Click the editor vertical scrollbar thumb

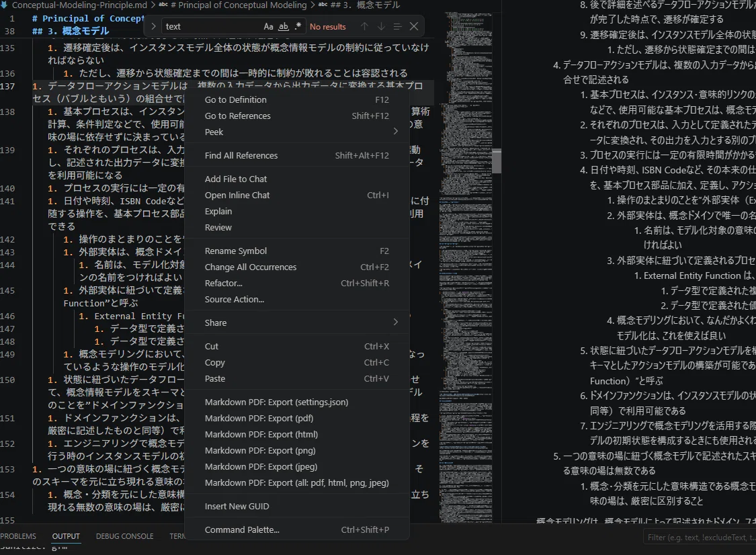497,161
